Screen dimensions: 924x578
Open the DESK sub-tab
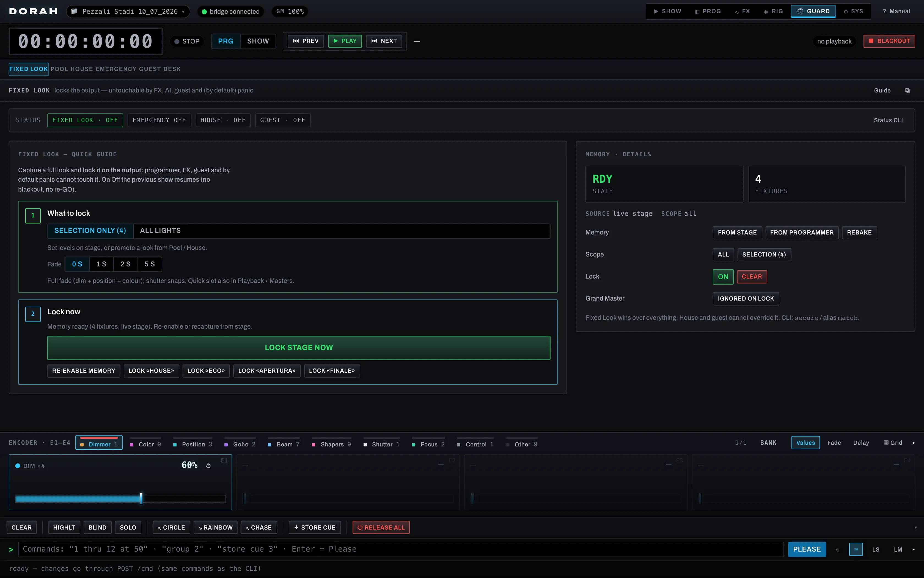(172, 69)
